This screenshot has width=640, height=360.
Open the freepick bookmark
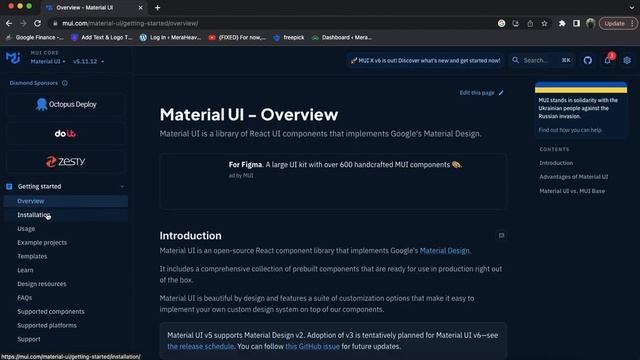[x=289, y=37]
